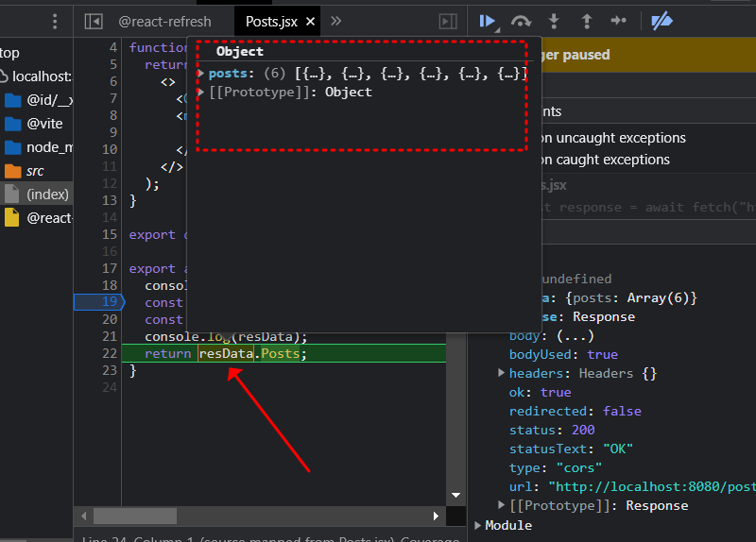This screenshot has height=542, width=756.
Task: Show more tabs with the double chevron
Action: click(336, 21)
